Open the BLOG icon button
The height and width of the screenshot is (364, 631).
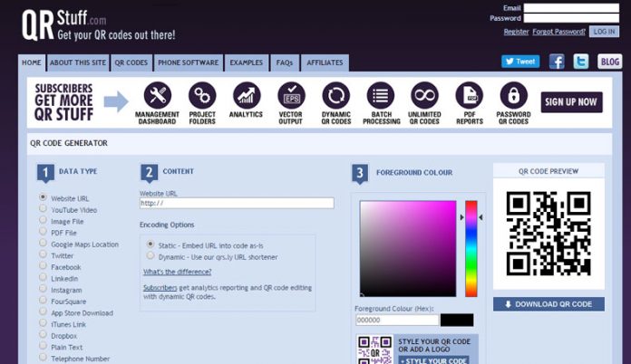(609, 62)
